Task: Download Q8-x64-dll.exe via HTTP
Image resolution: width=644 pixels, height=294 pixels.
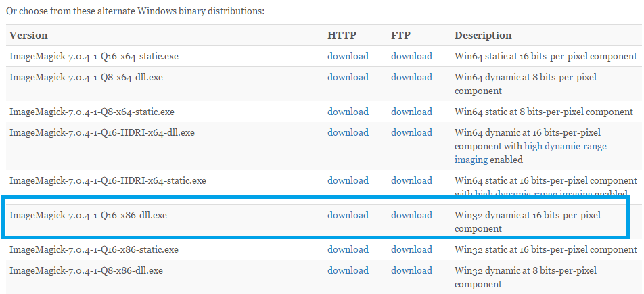Action: [348, 77]
